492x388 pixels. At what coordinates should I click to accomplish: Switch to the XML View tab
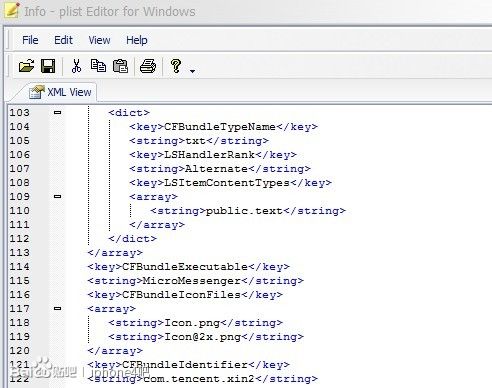[x=60, y=92]
